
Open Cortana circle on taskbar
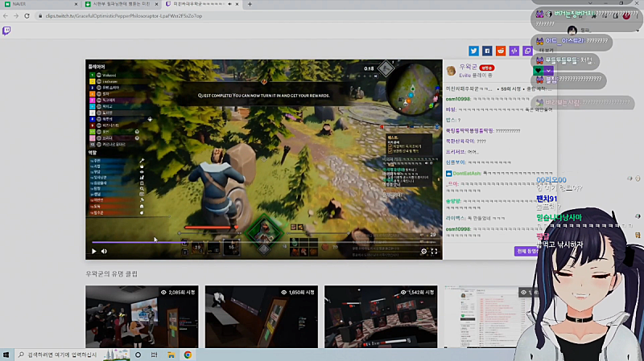(138, 355)
